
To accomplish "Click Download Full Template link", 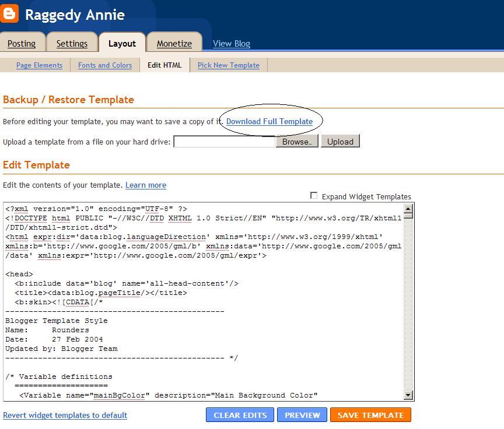I will coord(269,121).
